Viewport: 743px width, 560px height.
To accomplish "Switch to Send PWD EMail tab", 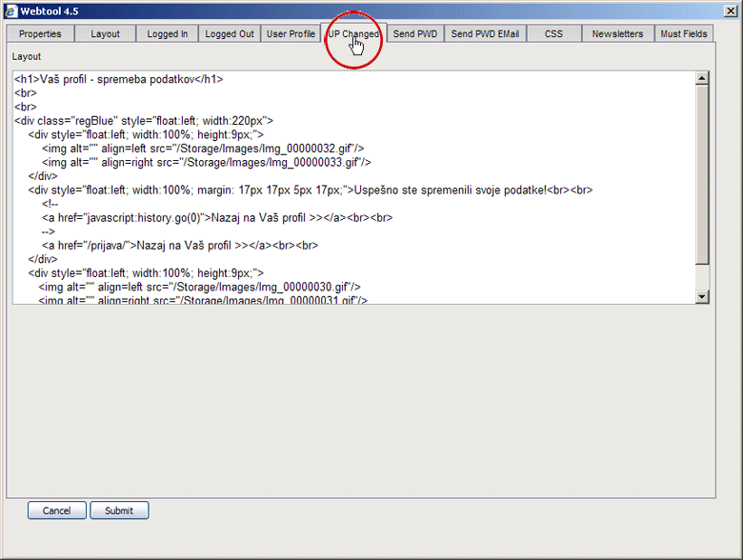I will coord(485,34).
